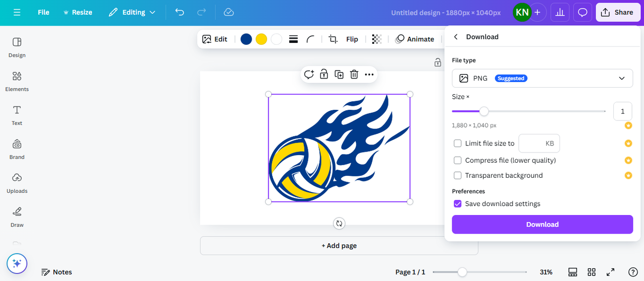This screenshot has height=281, width=644.
Task: Select the yellow color swatch
Action: tap(261, 39)
